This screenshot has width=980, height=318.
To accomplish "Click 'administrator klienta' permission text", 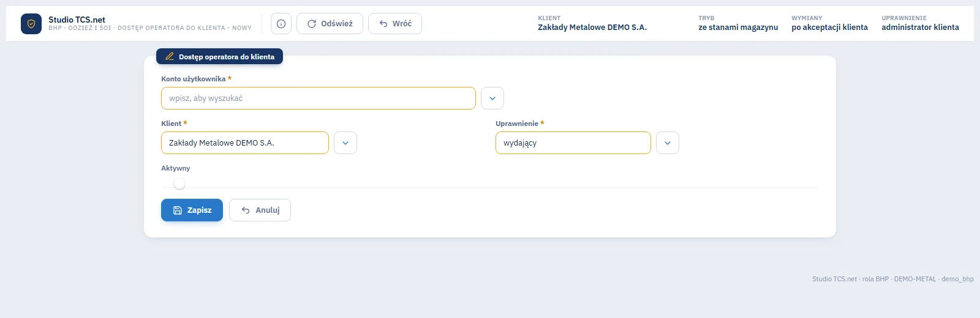I will [x=920, y=28].
